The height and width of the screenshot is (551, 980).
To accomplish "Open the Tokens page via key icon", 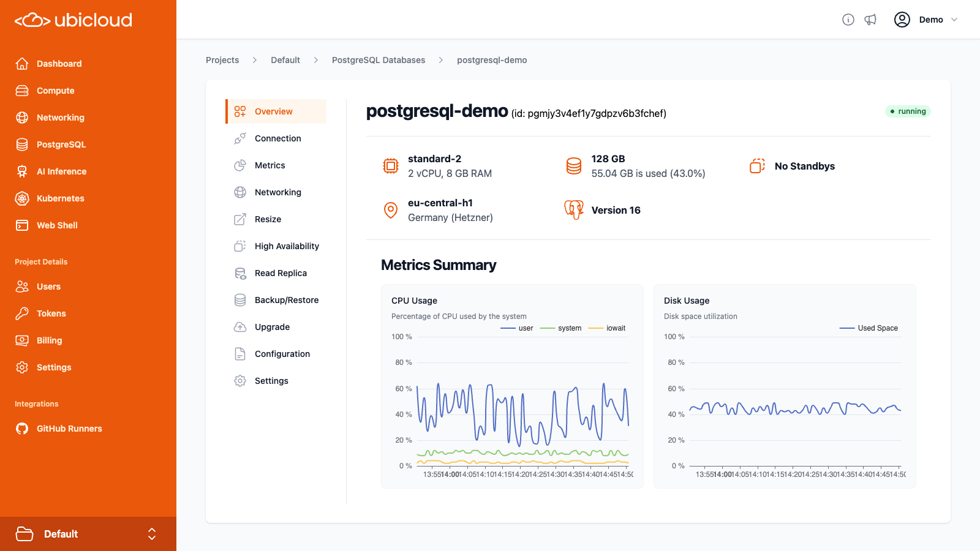I will point(21,313).
